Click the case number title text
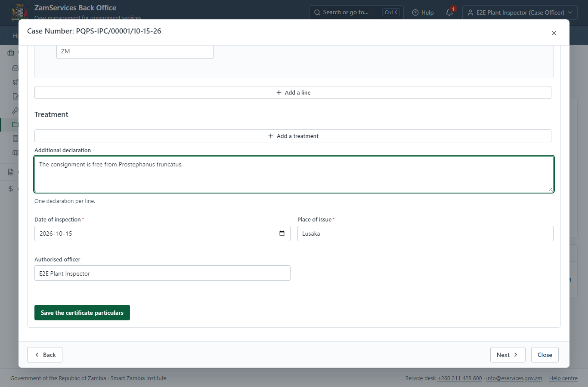This screenshot has height=387, width=588. point(94,31)
